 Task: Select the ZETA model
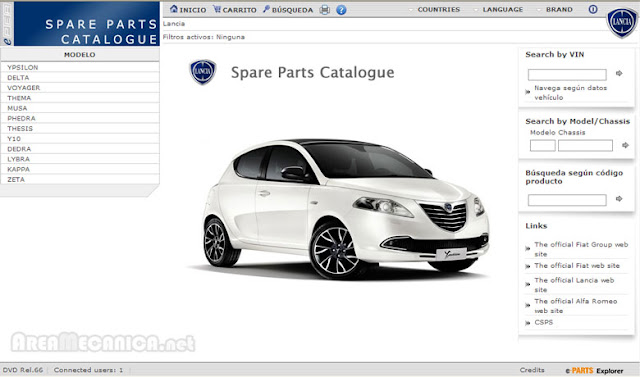(80, 180)
